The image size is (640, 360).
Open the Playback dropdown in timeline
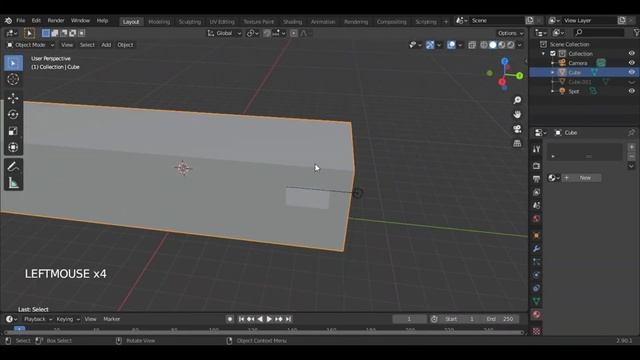(x=38, y=319)
